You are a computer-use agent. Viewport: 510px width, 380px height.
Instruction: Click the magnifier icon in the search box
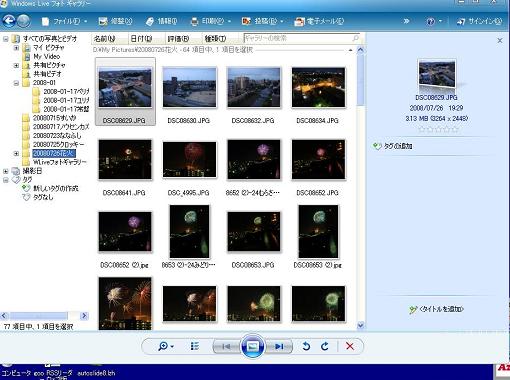point(355,38)
